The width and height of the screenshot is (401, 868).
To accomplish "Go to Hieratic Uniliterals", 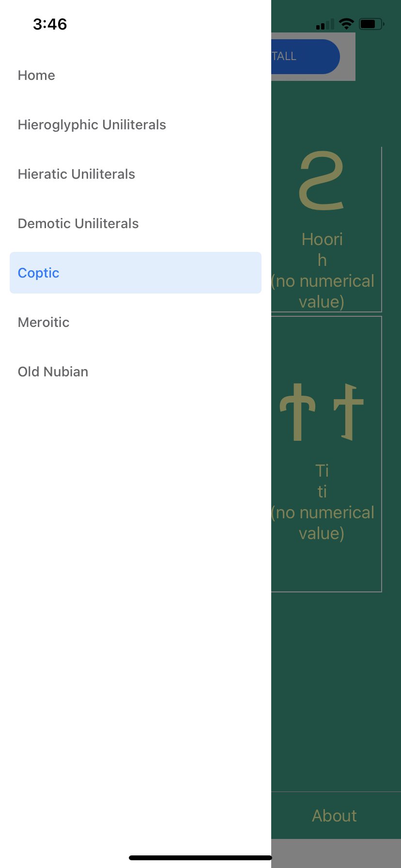I will (x=77, y=174).
